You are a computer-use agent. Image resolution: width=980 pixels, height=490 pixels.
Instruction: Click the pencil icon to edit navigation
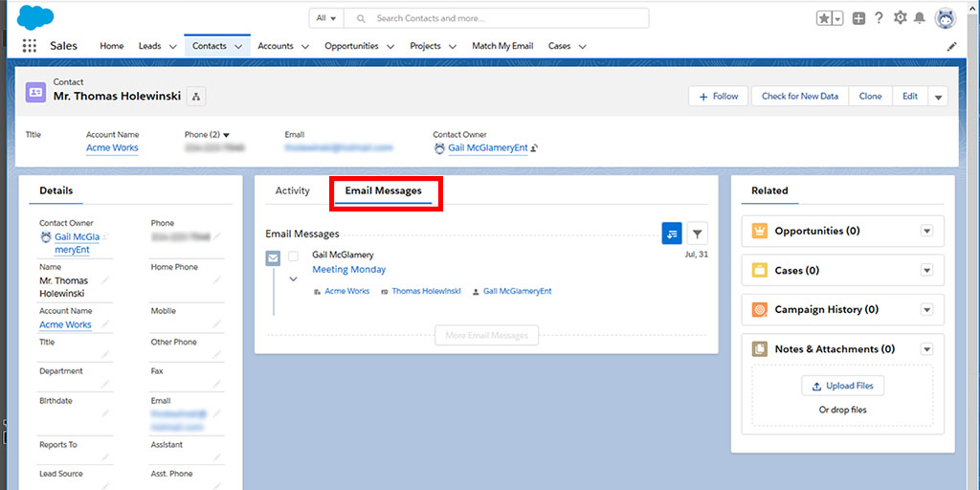click(x=952, y=46)
